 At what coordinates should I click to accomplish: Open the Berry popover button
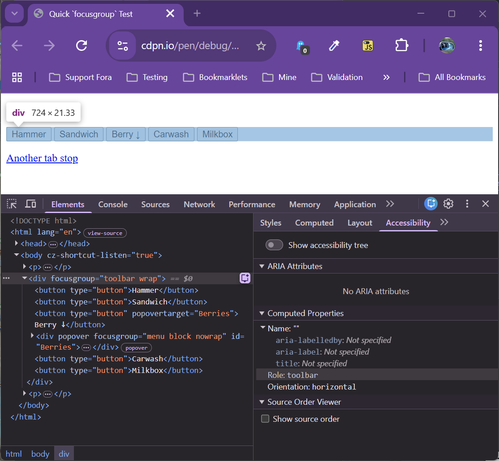point(126,134)
